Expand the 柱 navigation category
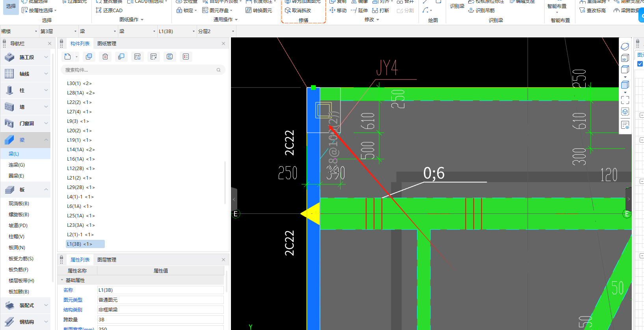 coord(25,91)
